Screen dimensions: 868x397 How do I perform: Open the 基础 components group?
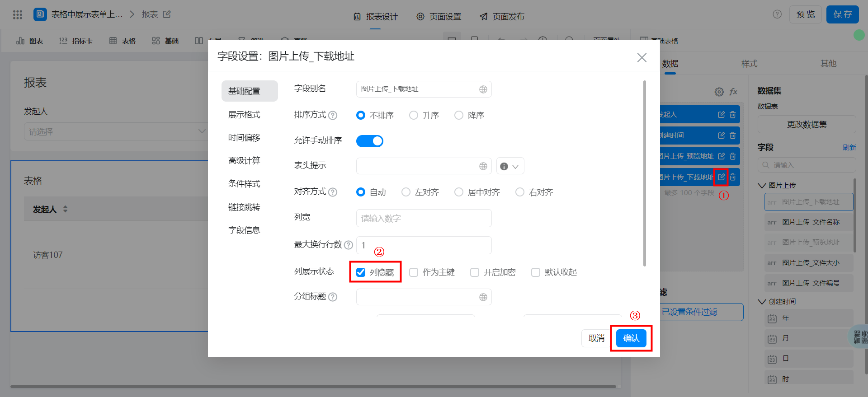tap(165, 41)
